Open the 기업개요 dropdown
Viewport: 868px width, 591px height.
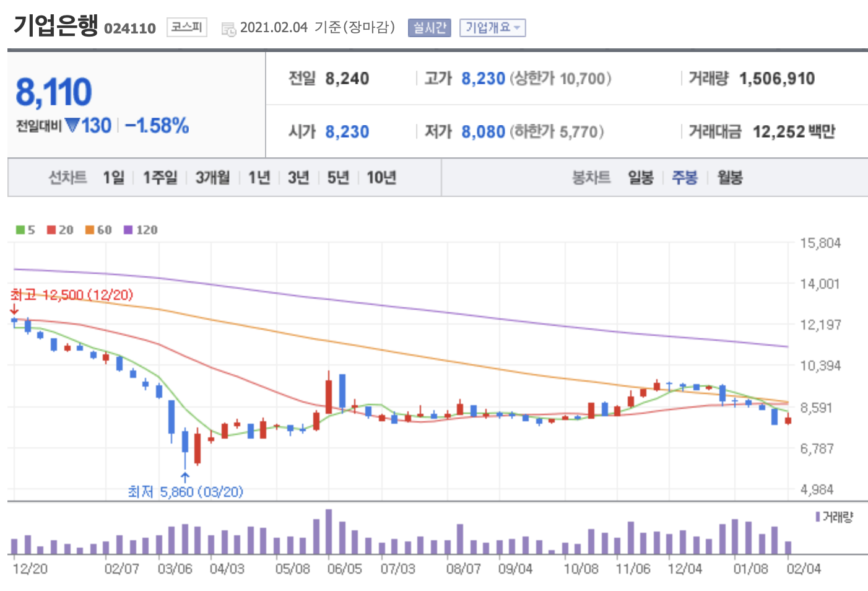click(492, 28)
